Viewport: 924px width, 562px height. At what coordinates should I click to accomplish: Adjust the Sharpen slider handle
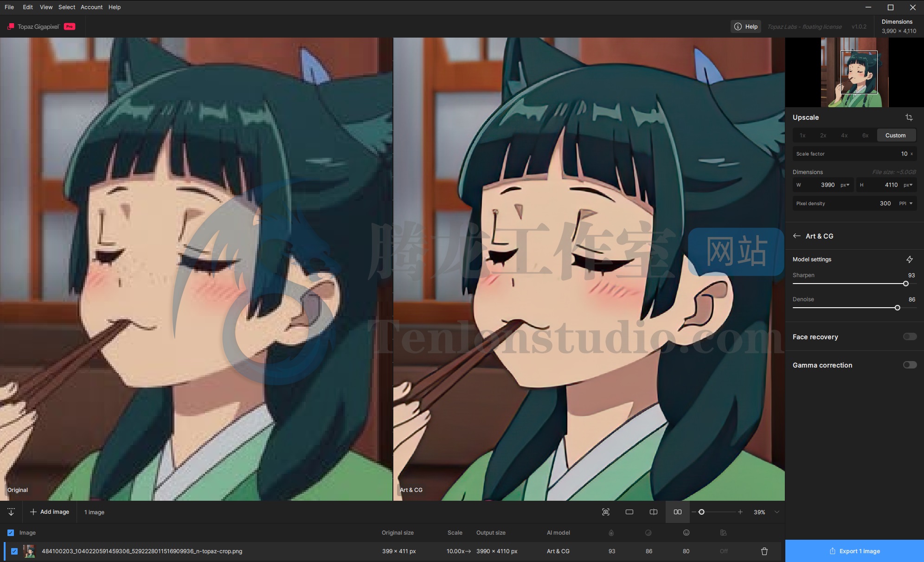coord(905,284)
